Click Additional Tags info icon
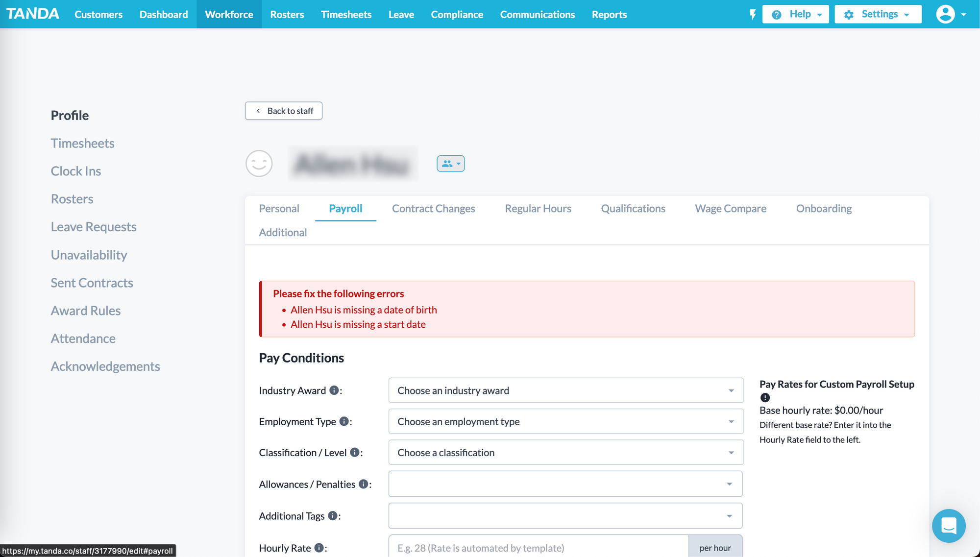This screenshot has height=557, width=980. tap(333, 516)
